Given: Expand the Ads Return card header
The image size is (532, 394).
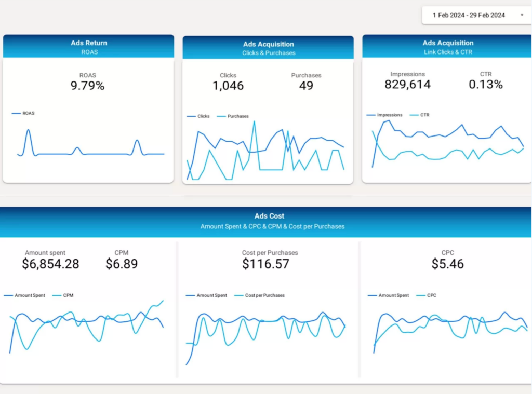Looking at the screenshot, I should click(x=88, y=47).
